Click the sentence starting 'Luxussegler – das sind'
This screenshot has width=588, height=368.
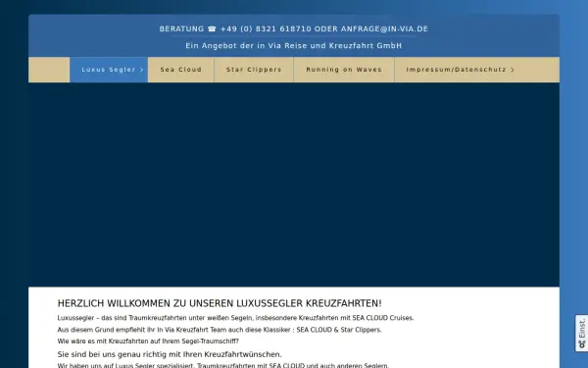pos(235,318)
